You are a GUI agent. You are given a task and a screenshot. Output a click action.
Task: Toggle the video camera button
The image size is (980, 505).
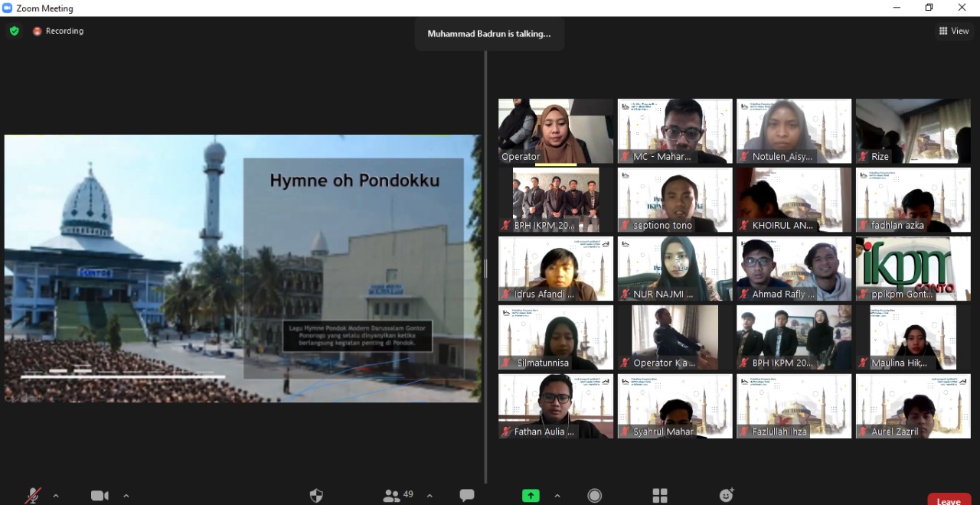click(100, 496)
